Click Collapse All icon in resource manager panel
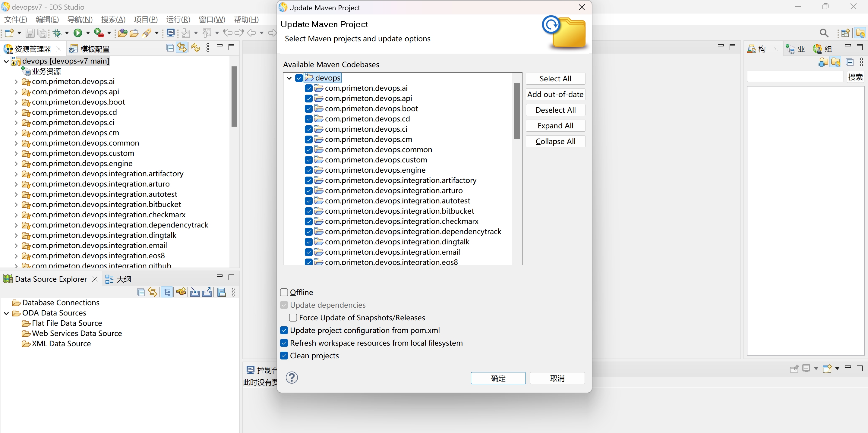This screenshot has width=868, height=433. click(170, 48)
